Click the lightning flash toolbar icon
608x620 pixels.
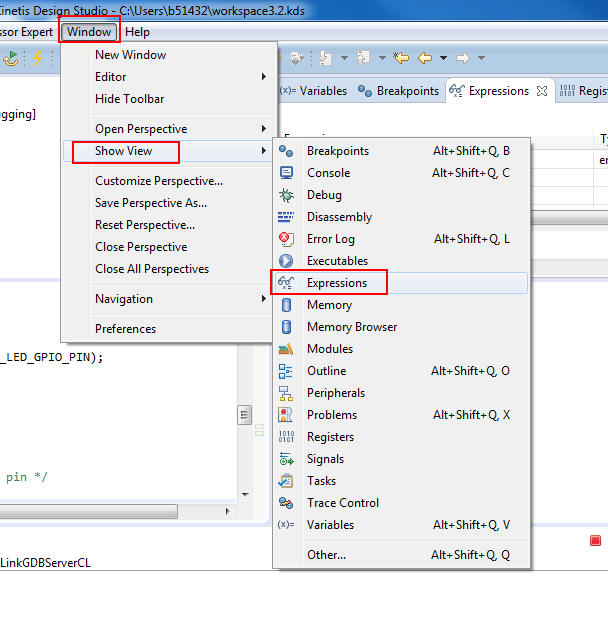tap(38, 58)
